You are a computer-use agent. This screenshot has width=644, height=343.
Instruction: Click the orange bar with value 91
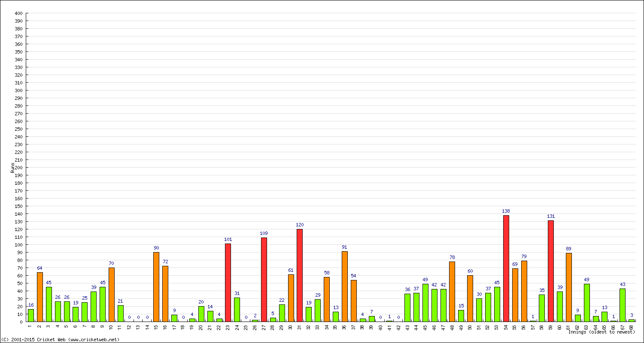[x=345, y=286]
